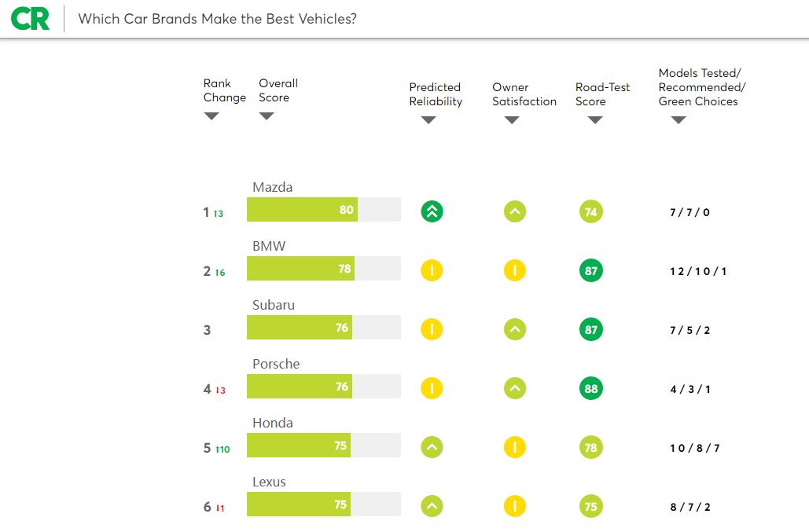Open the Mazda brand name
The width and height of the screenshot is (809, 532).
click(x=273, y=187)
